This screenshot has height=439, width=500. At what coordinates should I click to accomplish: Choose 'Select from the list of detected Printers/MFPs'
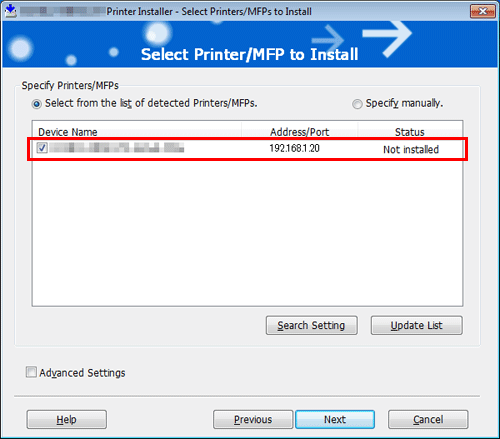pyautogui.click(x=37, y=104)
